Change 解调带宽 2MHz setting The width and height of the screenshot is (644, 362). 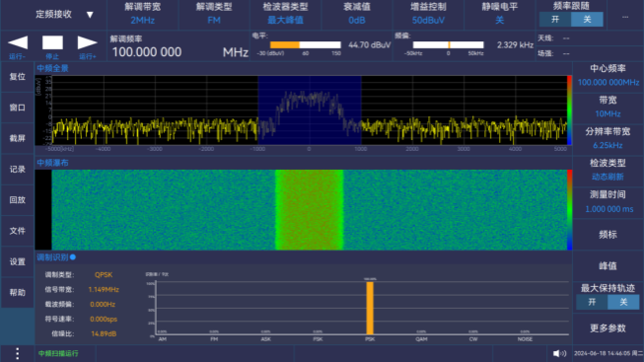(x=143, y=14)
